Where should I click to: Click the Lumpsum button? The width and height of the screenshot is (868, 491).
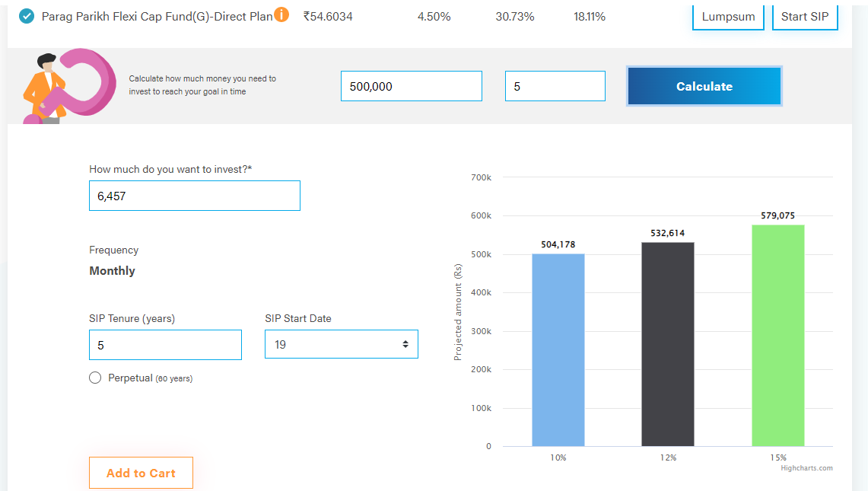[x=728, y=17]
